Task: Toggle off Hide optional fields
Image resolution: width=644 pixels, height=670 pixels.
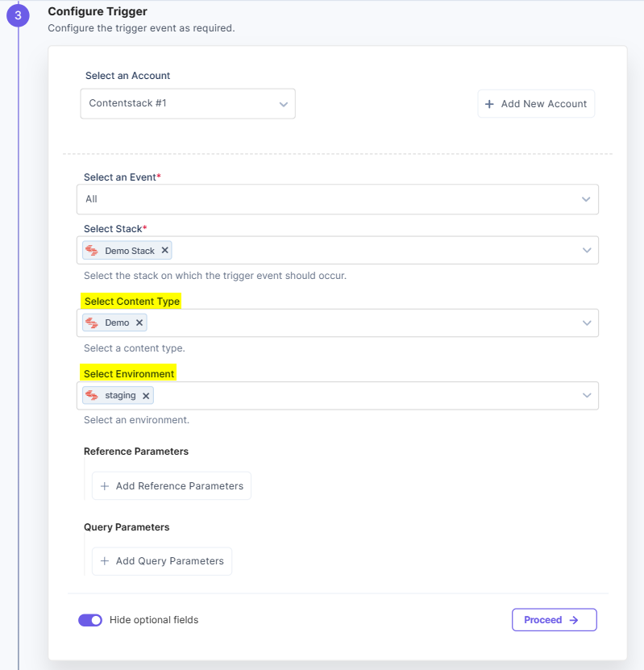Action: pos(90,619)
